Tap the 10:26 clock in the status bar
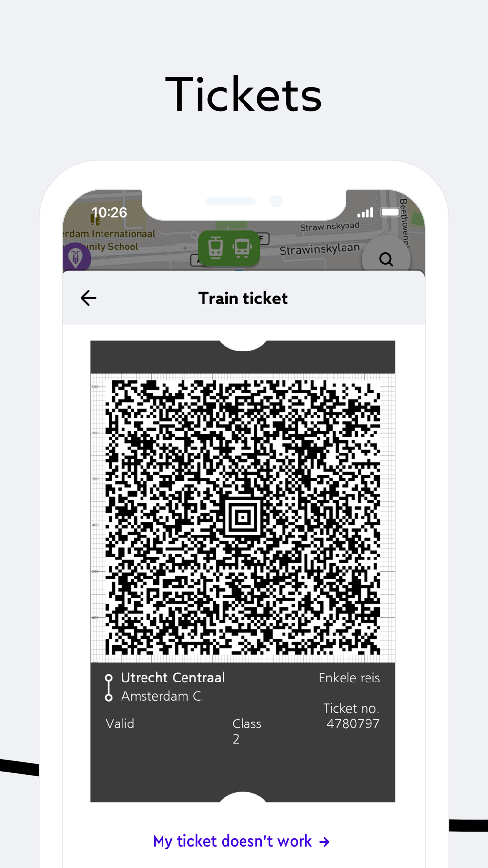488x868 pixels. (x=109, y=212)
